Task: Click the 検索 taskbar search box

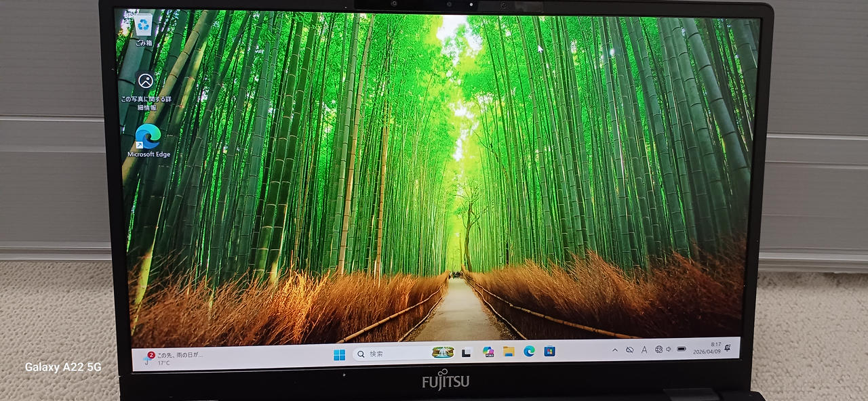Action: pyautogui.click(x=393, y=354)
